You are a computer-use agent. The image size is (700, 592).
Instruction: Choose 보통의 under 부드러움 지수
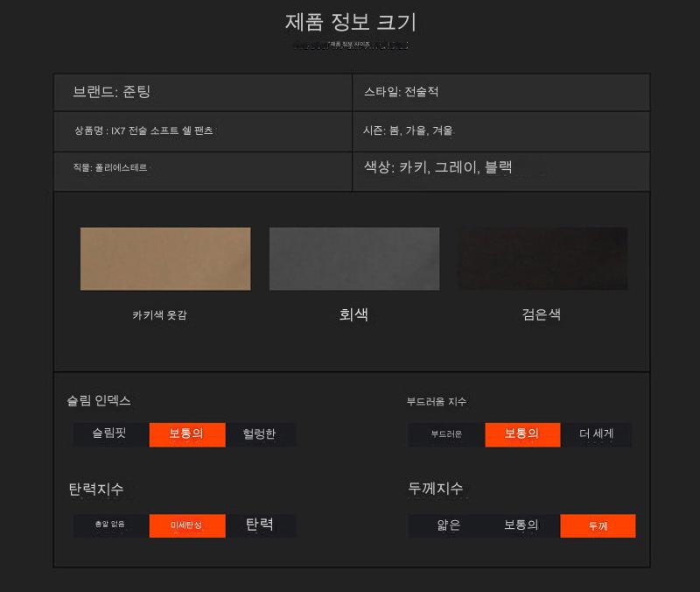522,434
